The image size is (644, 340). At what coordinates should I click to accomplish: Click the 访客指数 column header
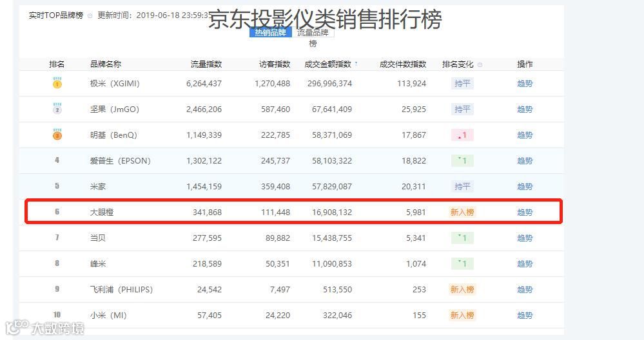275,64
